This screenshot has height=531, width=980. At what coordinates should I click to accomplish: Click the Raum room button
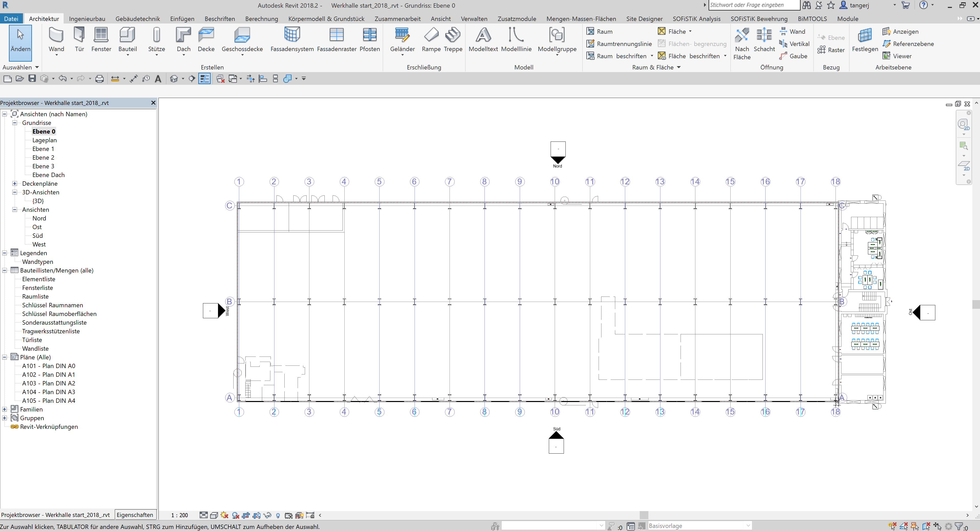(600, 32)
